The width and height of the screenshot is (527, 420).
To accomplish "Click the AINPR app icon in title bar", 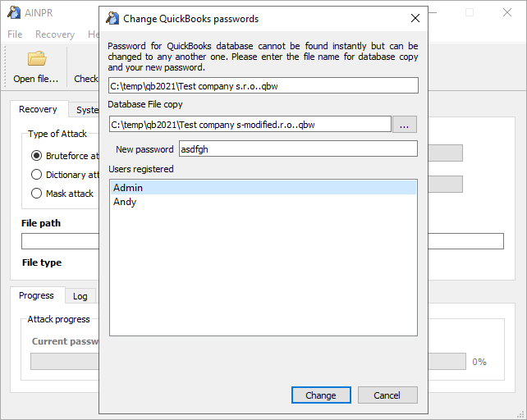I will 13,12.
